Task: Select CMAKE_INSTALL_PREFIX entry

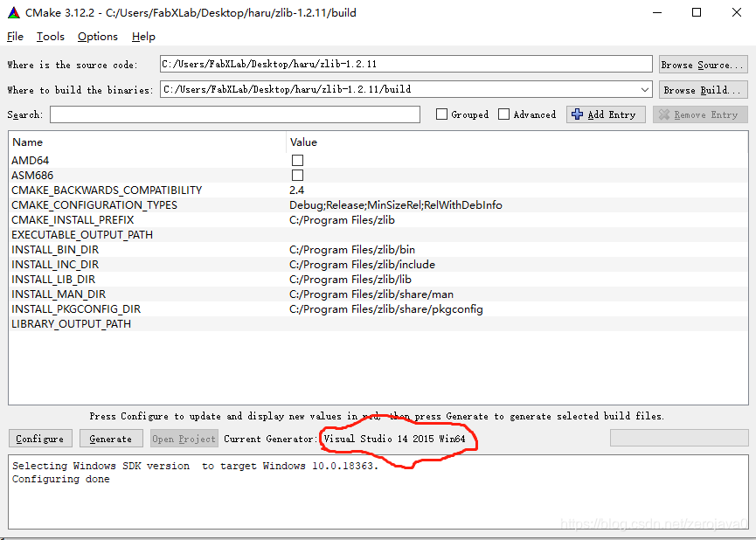Action: pos(73,220)
